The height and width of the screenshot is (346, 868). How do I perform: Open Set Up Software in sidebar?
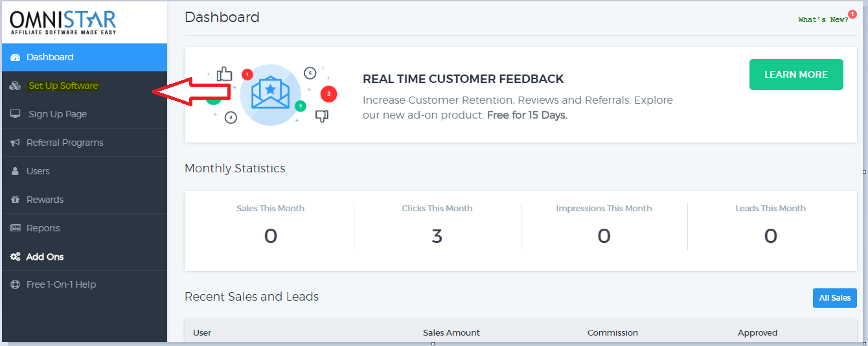point(84,86)
